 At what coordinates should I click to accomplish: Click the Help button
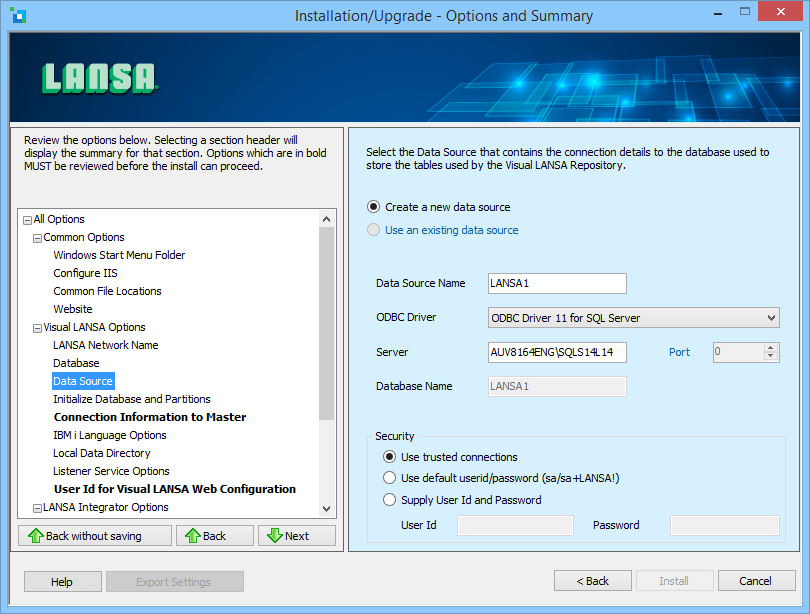coord(63,581)
